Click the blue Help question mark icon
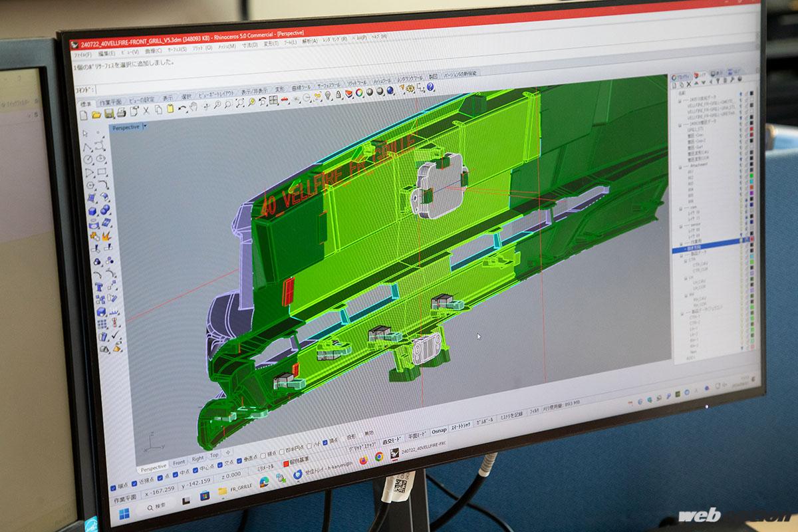Viewport: 798px width, 532px height. [x=430, y=87]
